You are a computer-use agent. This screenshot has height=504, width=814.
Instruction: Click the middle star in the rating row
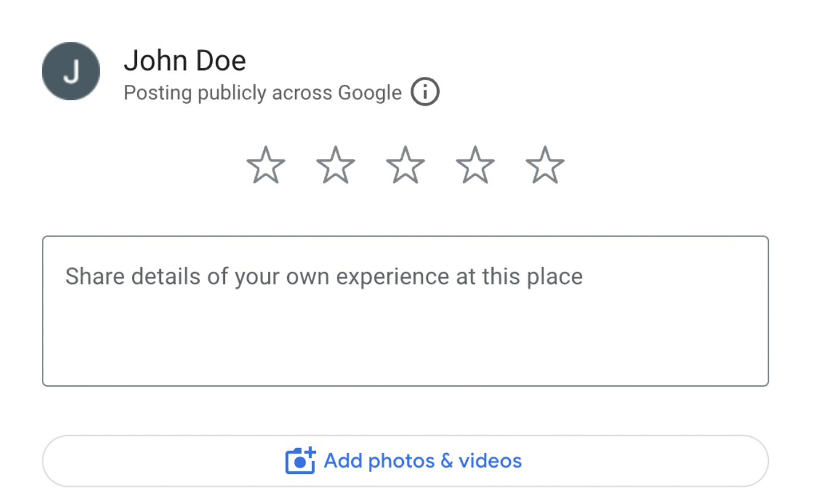pos(405,165)
